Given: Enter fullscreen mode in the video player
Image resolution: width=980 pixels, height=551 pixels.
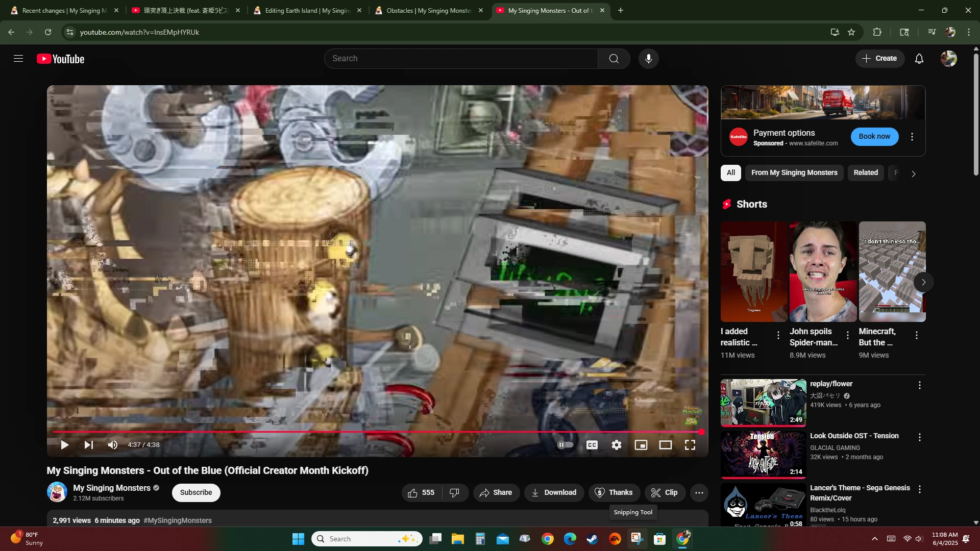Looking at the screenshot, I should click(690, 445).
